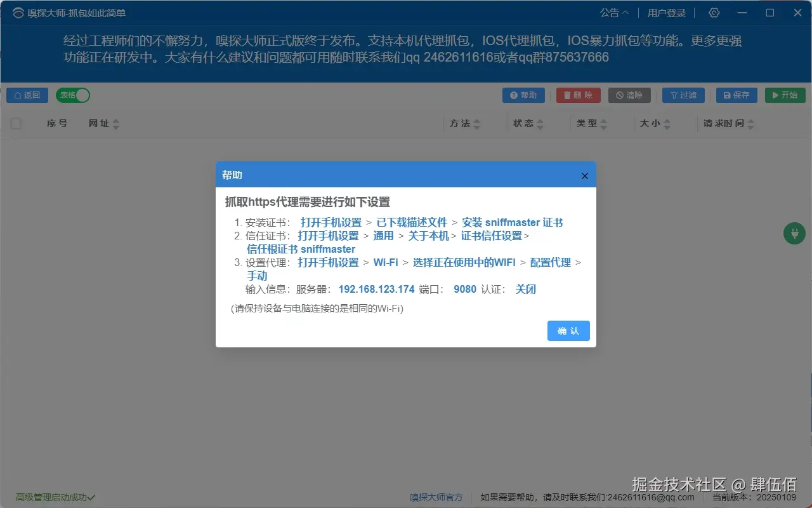Click the 手动 manual proxy text
Image resolution: width=812 pixels, height=508 pixels.
tap(257, 276)
